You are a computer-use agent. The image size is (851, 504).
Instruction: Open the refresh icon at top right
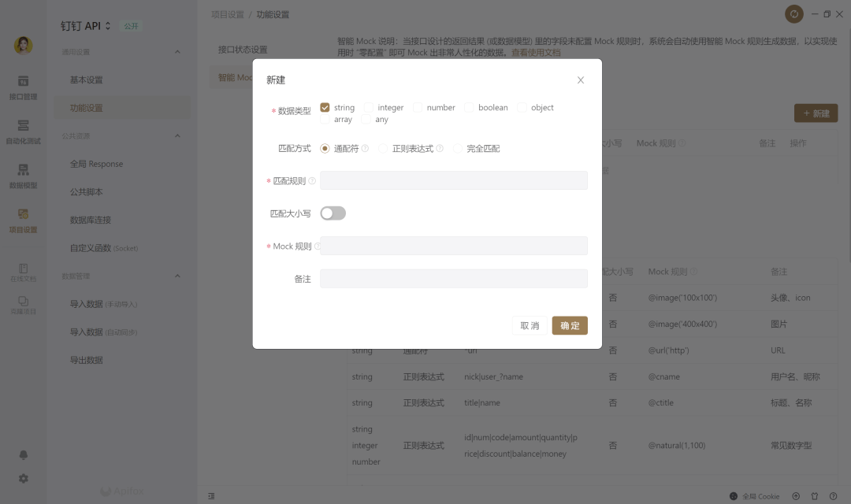795,13
